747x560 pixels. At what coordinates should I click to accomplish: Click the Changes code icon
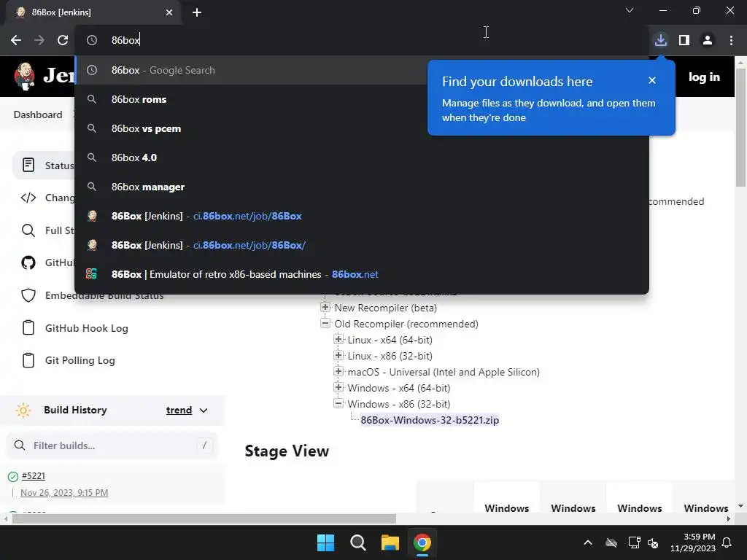tap(28, 198)
